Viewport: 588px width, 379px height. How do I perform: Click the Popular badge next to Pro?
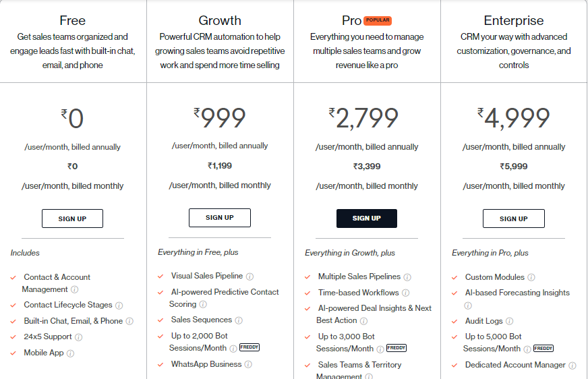pyautogui.click(x=378, y=20)
